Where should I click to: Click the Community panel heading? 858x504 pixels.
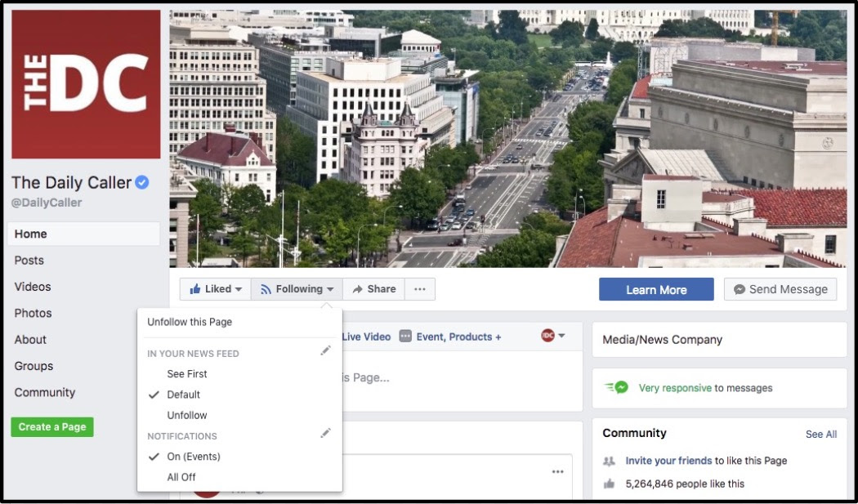pos(634,433)
